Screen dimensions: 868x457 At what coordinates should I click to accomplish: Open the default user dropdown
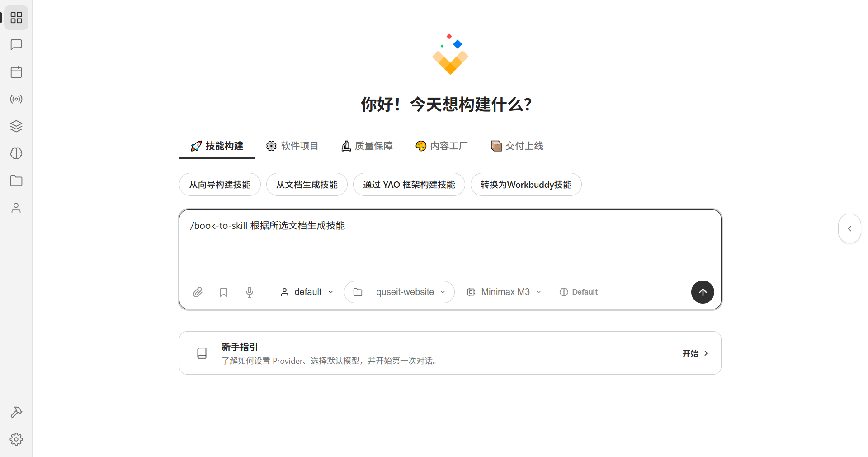[307, 292]
